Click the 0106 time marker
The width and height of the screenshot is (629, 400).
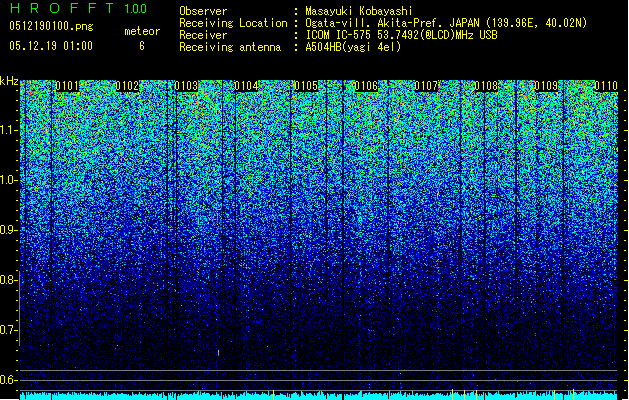366,86
